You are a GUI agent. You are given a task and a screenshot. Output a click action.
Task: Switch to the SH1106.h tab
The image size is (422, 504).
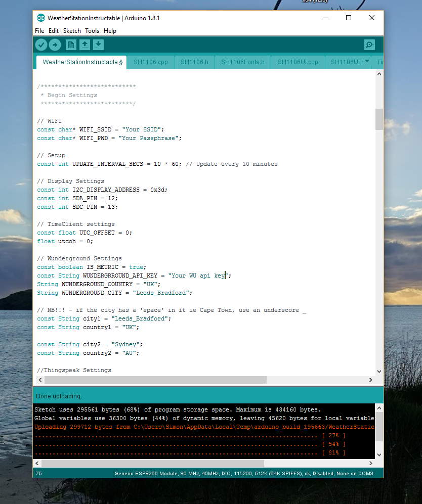(x=194, y=62)
